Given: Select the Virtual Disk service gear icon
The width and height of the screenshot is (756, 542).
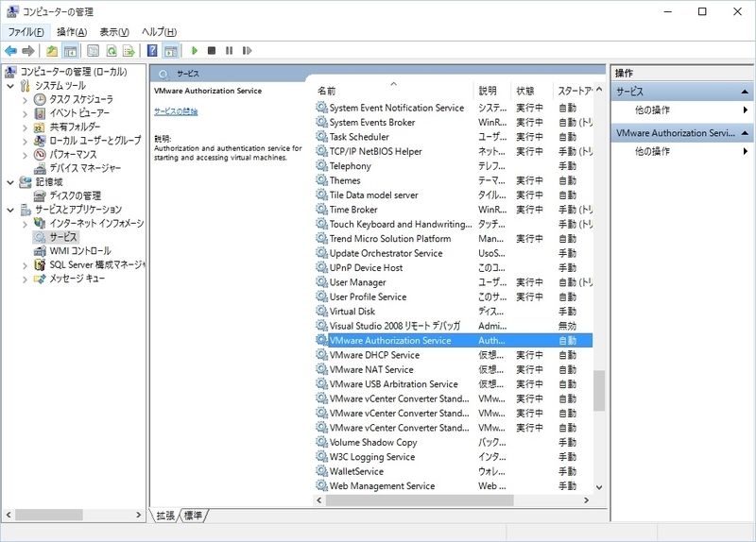Looking at the screenshot, I should pyautogui.click(x=321, y=312).
